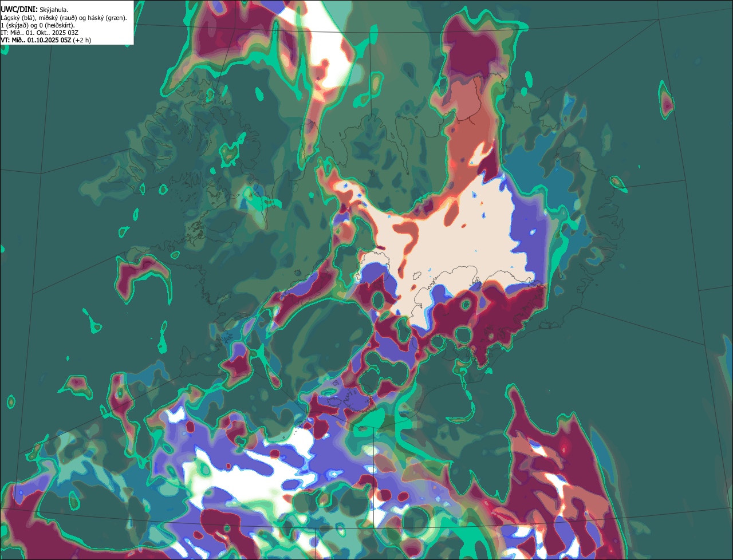Click the line "1 (skýjað) og 0 (heiðskírt)."
The image size is (733, 560).
[38, 25]
